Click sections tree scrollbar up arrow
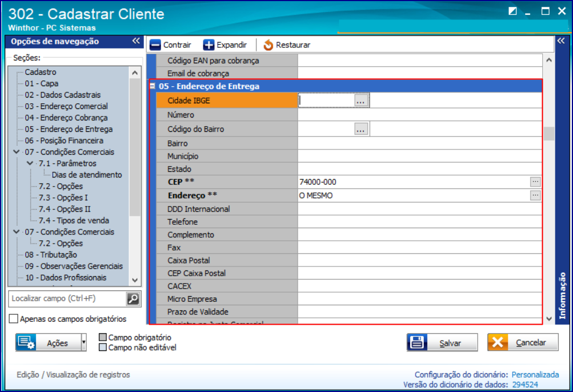The image size is (573, 392). pyautogui.click(x=135, y=72)
